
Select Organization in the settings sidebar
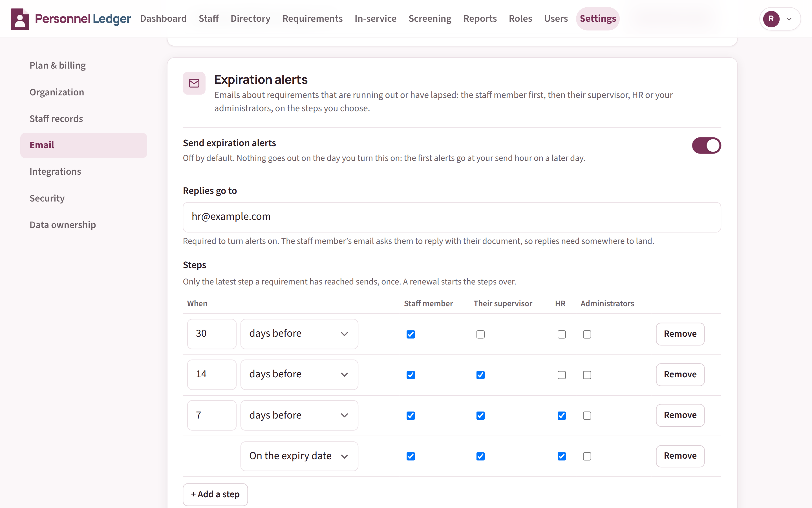(83, 92)
